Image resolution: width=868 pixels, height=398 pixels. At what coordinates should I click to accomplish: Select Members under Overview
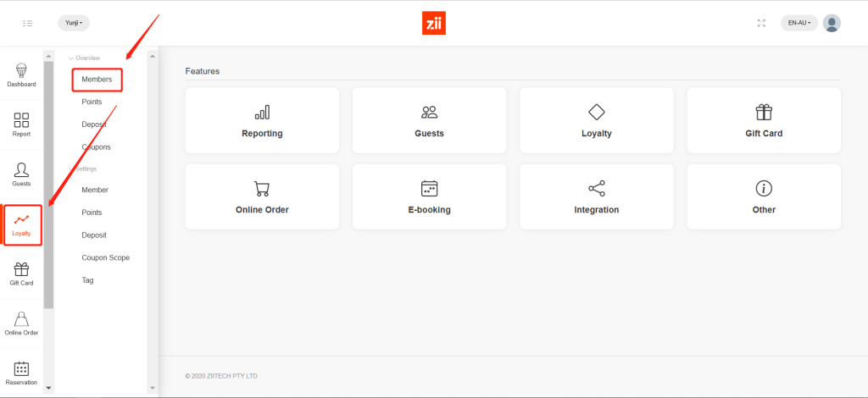point(97,80)
